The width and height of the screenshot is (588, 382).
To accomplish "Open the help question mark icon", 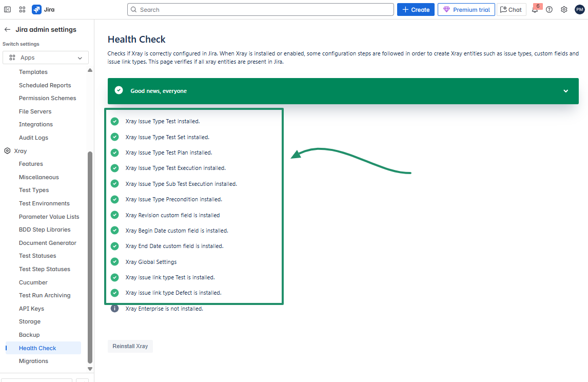I will tap(550, 10).
